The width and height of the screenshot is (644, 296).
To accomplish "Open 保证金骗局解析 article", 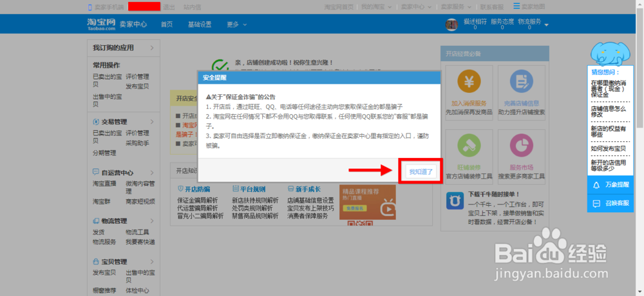I will [x=198, y=201].
